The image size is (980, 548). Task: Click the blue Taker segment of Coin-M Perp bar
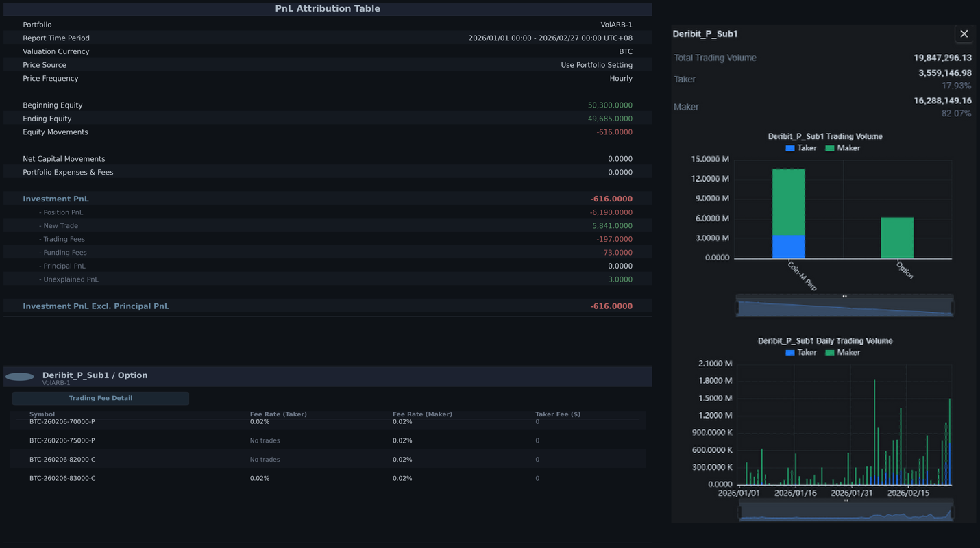click(x=788, y=247)
